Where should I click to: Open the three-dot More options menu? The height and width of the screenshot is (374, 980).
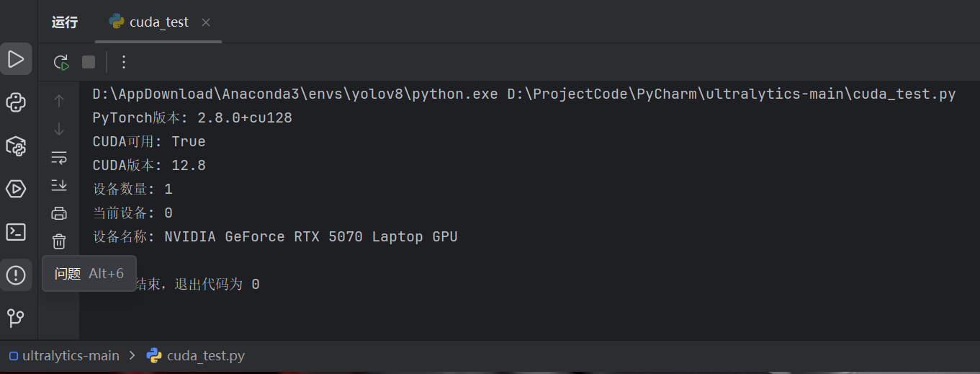(123, 62)
